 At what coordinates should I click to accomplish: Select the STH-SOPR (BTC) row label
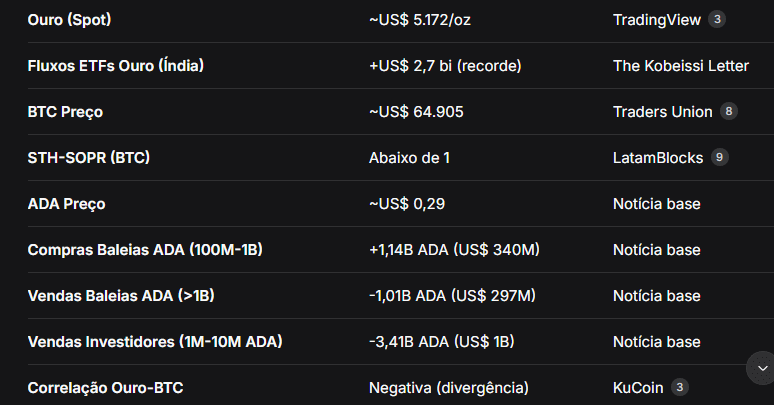coord(89,158)
